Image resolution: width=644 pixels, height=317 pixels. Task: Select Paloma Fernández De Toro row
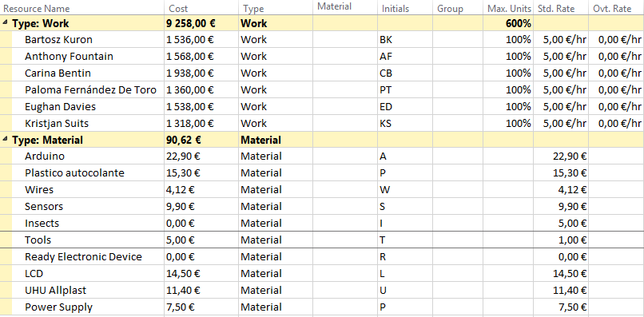coord(321,90)
